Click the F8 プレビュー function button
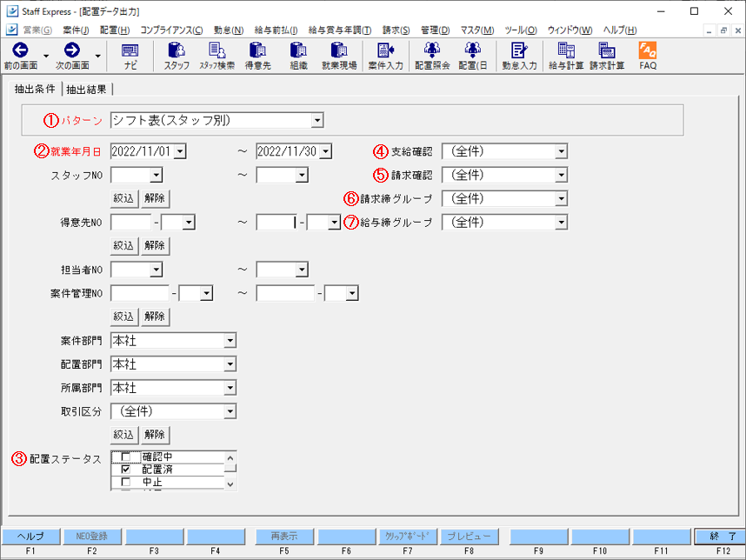Image resolution: width=746 pixels, height=560 pixels. (470, 537)
